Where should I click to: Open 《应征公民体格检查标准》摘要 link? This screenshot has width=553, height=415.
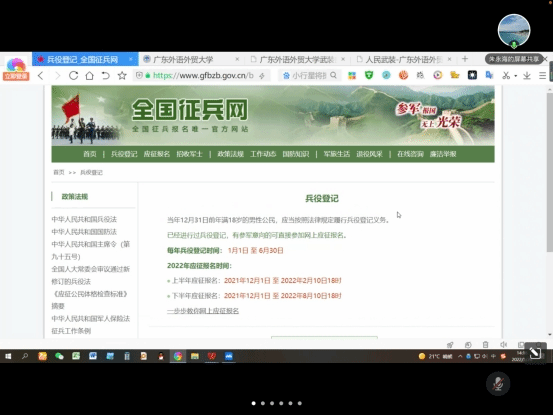[x=90, y=300]
